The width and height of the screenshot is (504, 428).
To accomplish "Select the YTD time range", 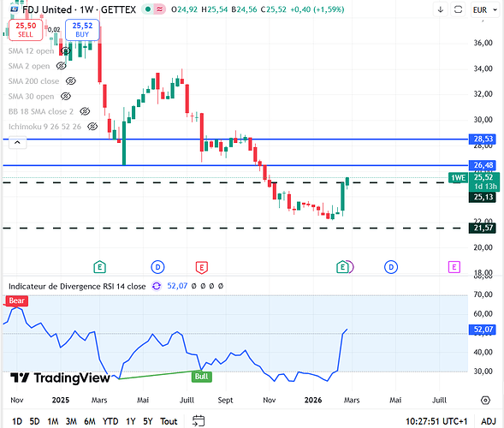I will pyautogui.click(x=110, y=421).
